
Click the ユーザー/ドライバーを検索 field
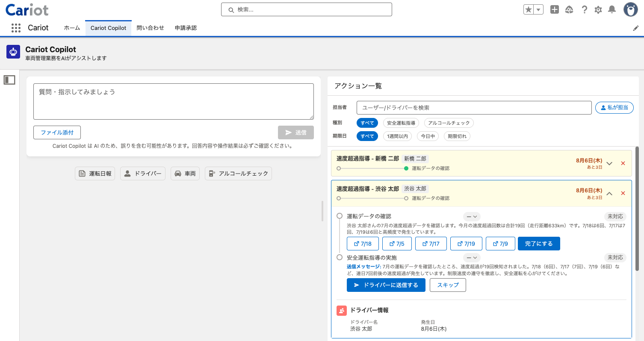tap(474, 108)
